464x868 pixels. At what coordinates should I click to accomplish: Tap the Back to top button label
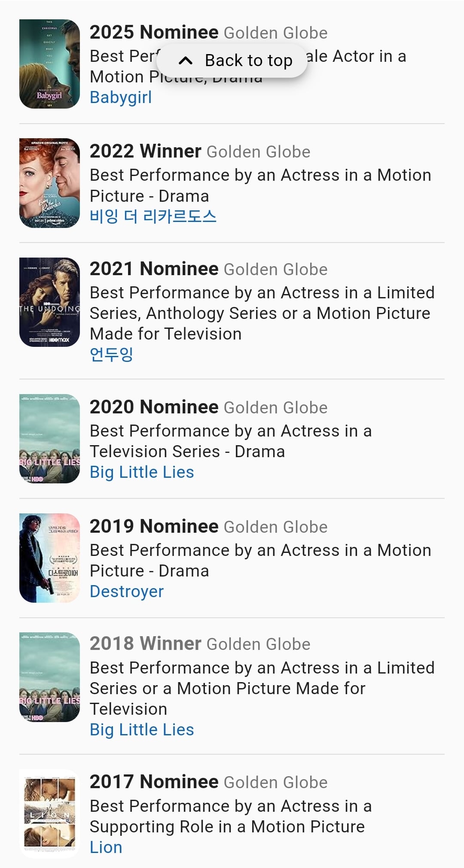[x=249, y=61]
